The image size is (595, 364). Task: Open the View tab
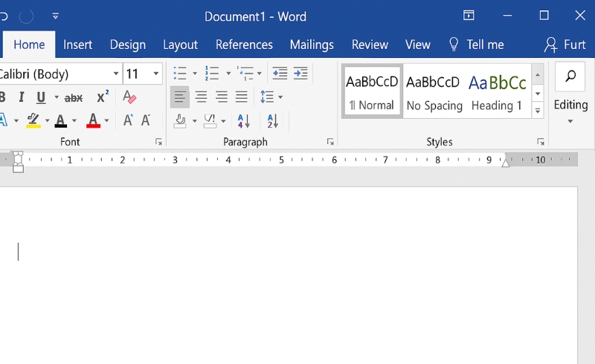(417, 45)
